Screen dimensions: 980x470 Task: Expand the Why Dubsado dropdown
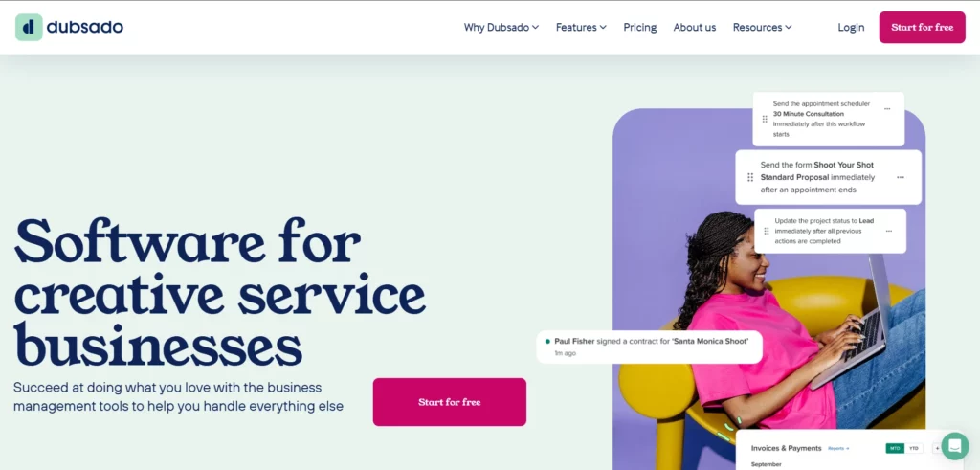(501, 28)
